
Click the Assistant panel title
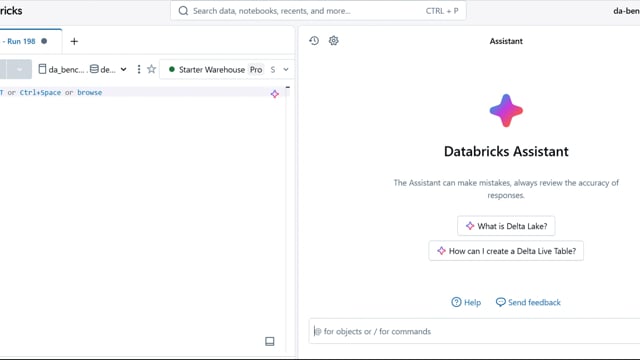point(506,41)
